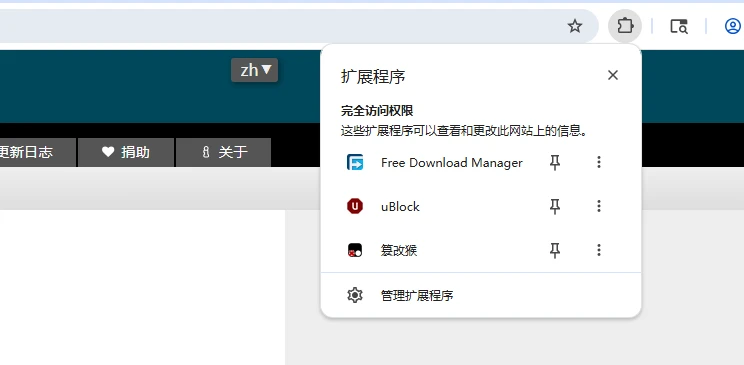744x365 pixels.
Task: Click the 完全访问权限 heading
Action: tap(377, 111)
